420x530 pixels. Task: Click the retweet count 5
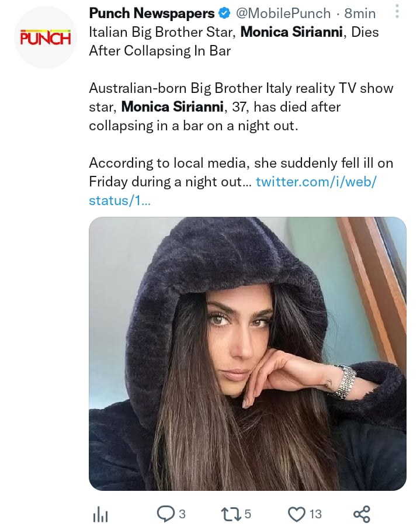click(248, 514)
